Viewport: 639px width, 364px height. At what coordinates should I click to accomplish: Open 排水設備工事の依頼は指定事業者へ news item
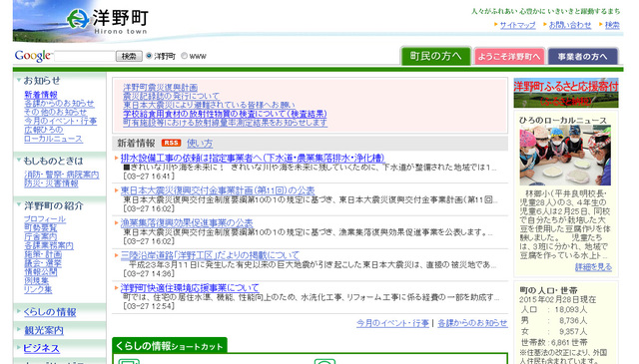click(x=253, y=158)
